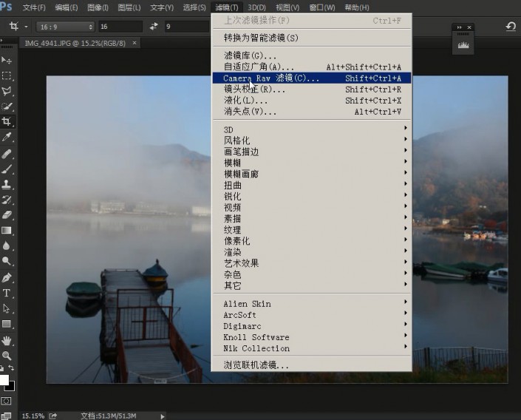Click the black background color swatch

click(x=11, y=387)
